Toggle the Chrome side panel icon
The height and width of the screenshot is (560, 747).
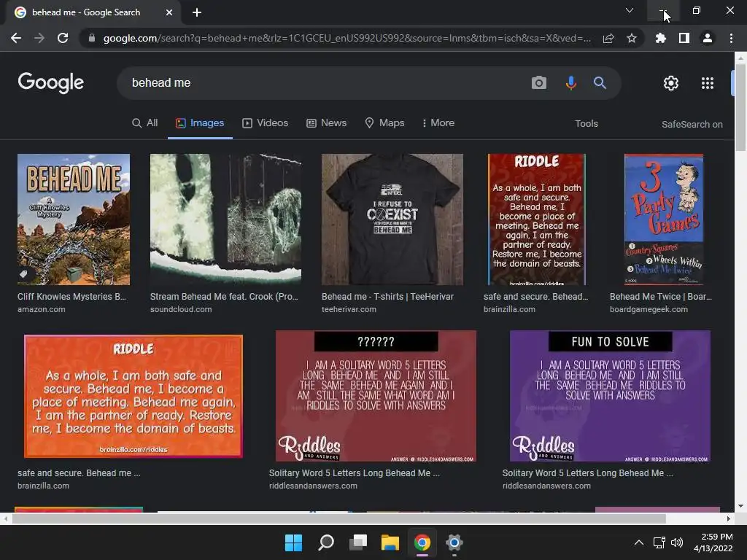[x=684, y=38]
